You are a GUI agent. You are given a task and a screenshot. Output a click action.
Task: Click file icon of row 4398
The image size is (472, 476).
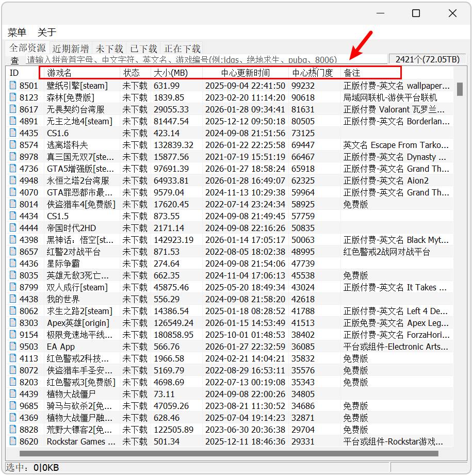(13, 239)
